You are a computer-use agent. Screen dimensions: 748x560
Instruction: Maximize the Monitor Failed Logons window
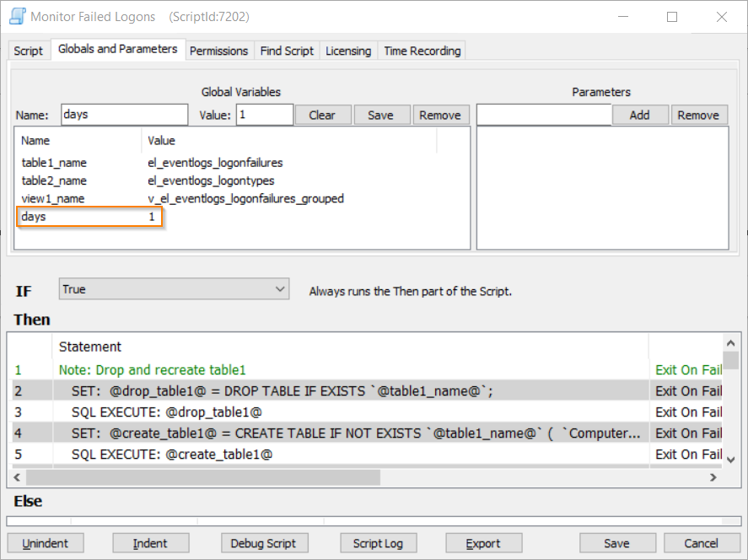(671, 17)
